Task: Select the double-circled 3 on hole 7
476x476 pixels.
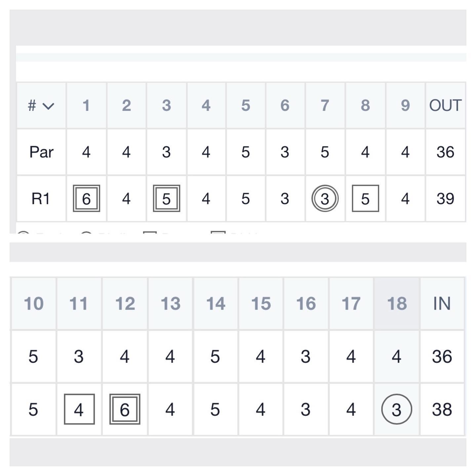Action: (325, 198)
